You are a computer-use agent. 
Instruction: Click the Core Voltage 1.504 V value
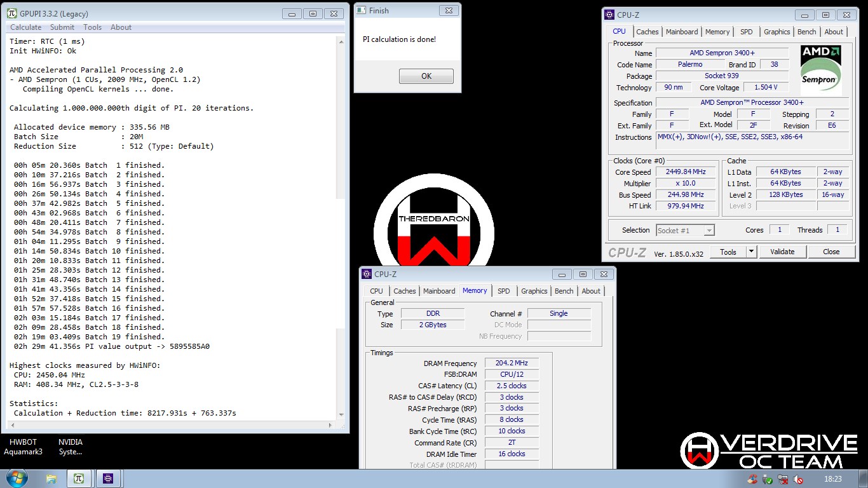pyautogui.click(x=766, y=88)
